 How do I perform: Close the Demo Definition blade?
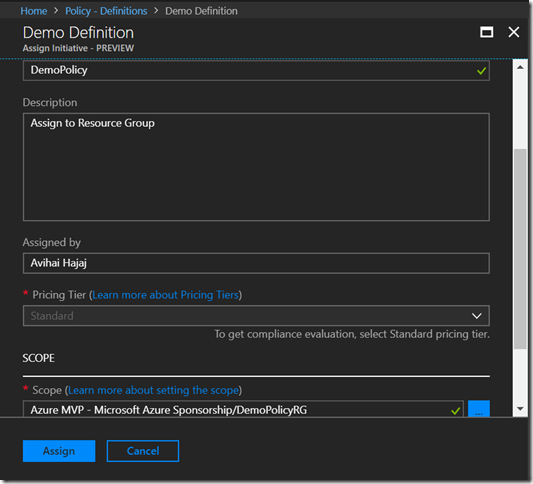(514, 32)
